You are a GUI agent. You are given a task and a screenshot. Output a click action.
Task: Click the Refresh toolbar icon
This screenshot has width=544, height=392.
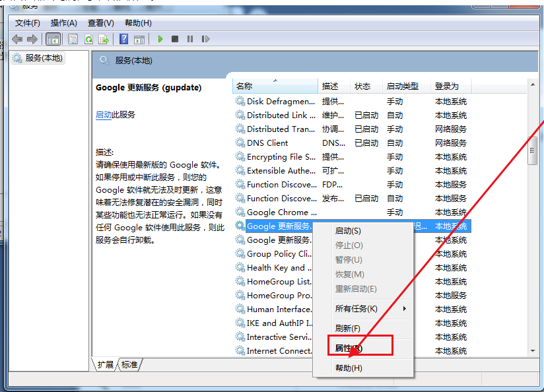[x=89, y=39]
